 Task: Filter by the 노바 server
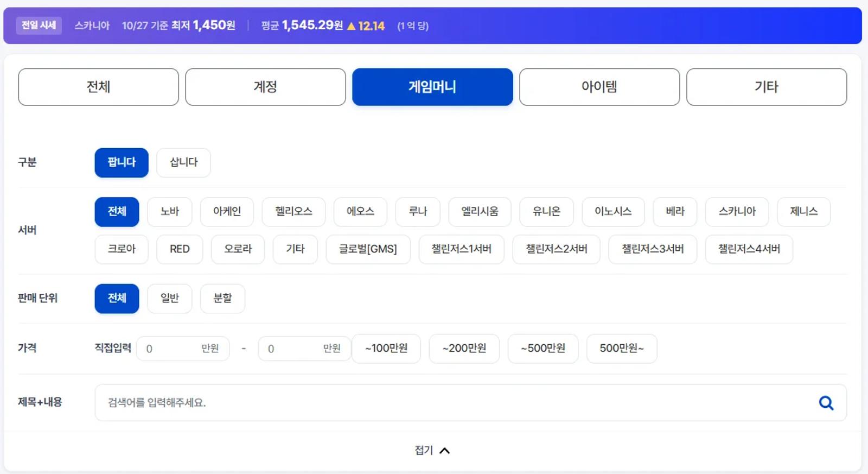click(x=169, y=212)
